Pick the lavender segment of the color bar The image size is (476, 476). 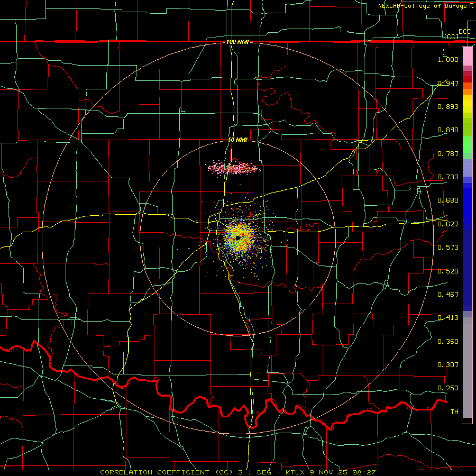coord(467,168)
